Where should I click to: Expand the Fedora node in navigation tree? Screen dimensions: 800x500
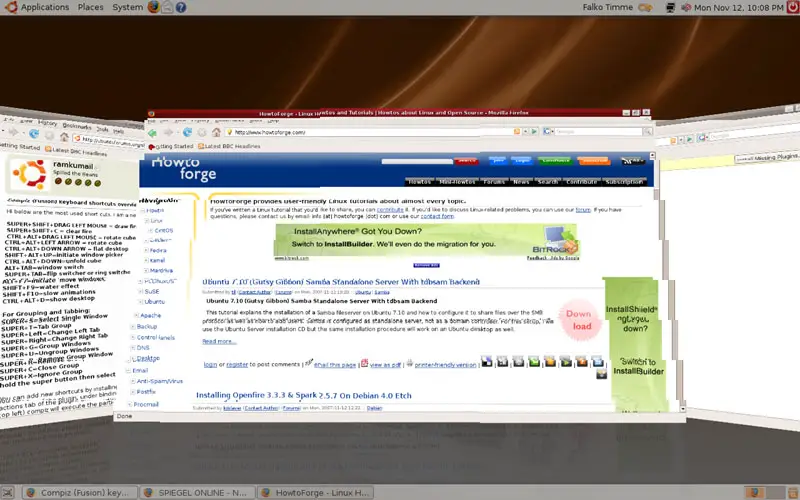coord(146,251)
